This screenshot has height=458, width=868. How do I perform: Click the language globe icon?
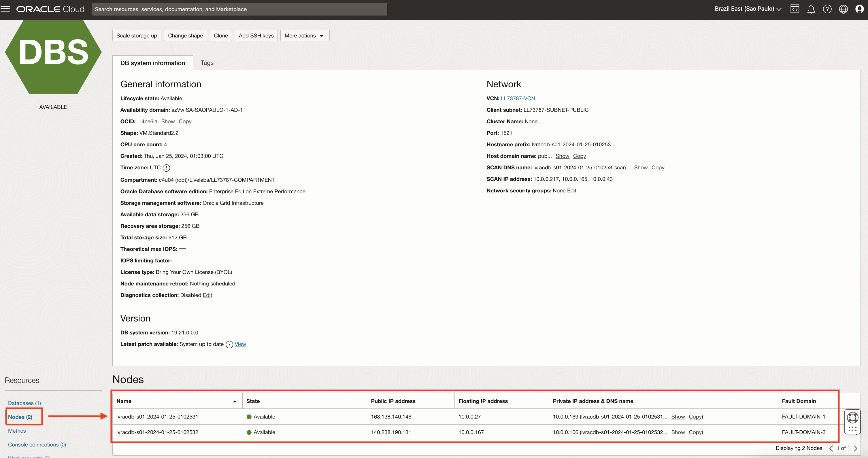click(843, 9)
